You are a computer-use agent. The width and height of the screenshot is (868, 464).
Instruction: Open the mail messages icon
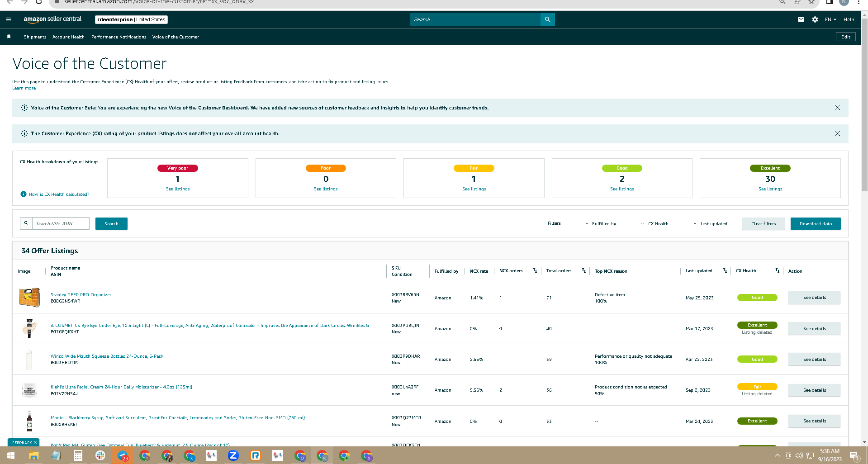click(801, 19)
